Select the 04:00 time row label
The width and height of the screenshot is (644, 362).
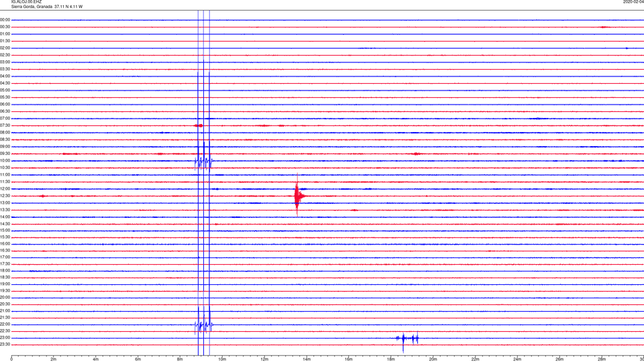point(5,76)
